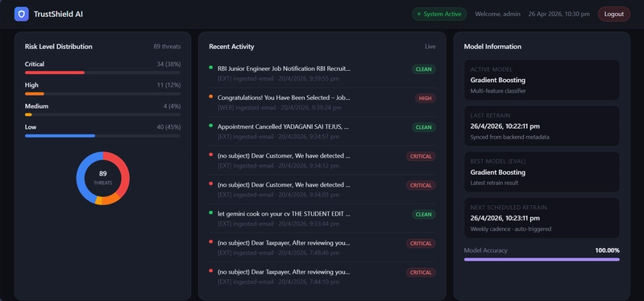Open the Dear Customer entry from 9:34:03 pm
The image size is (644, 301).
tap(322, 190)
